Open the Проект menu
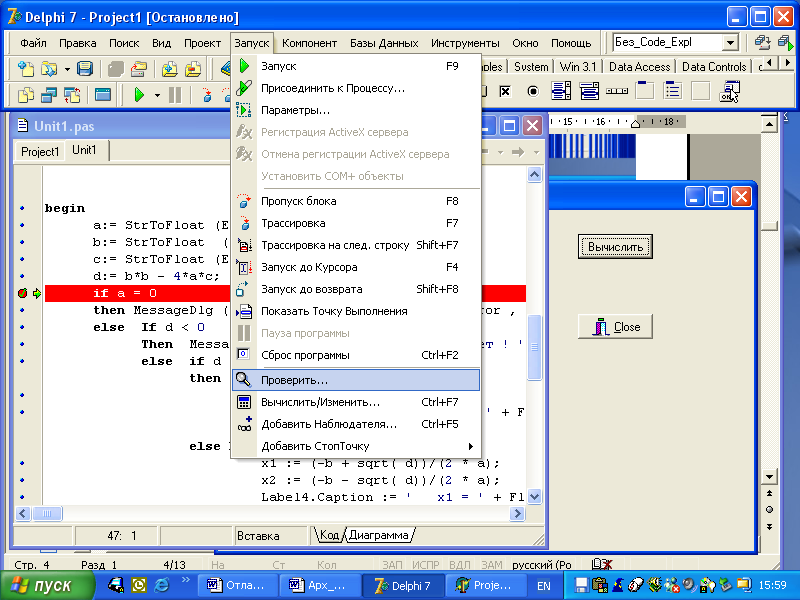This screenshot has width=800, height=600. [x=203, y=43]
